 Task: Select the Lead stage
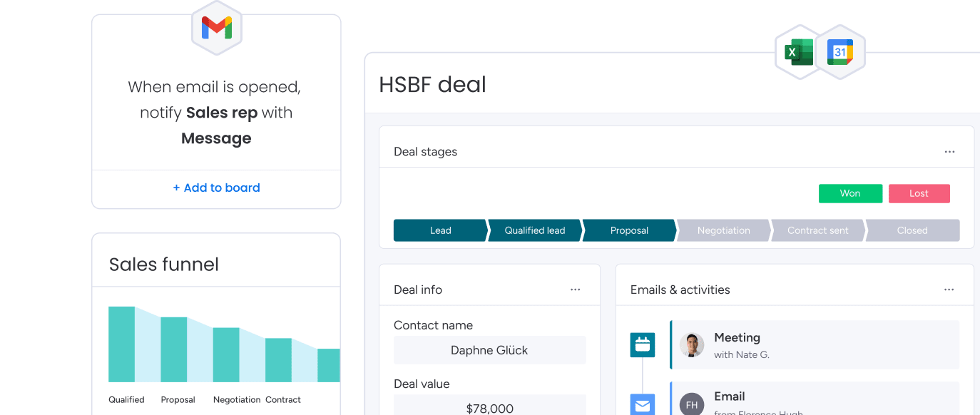(441, 230)
